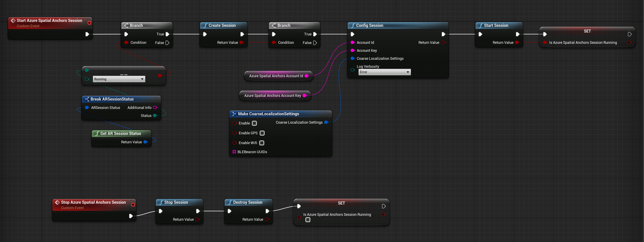Click False pin of the Branch after Create Session
The width and height of the screenshot is (644, 242).
(315, 43)
